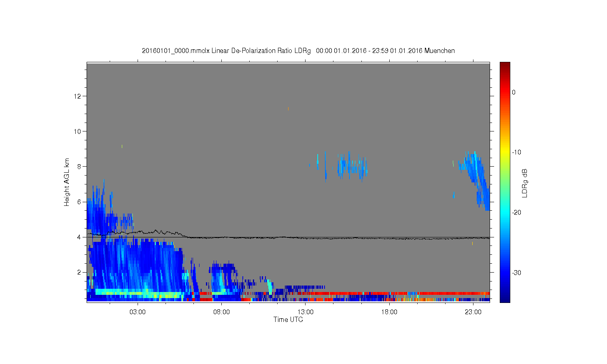This screenshot has width=607, height=364.
Task: Click the 18:00 time axis label
Action: click(x=389, y=312)
